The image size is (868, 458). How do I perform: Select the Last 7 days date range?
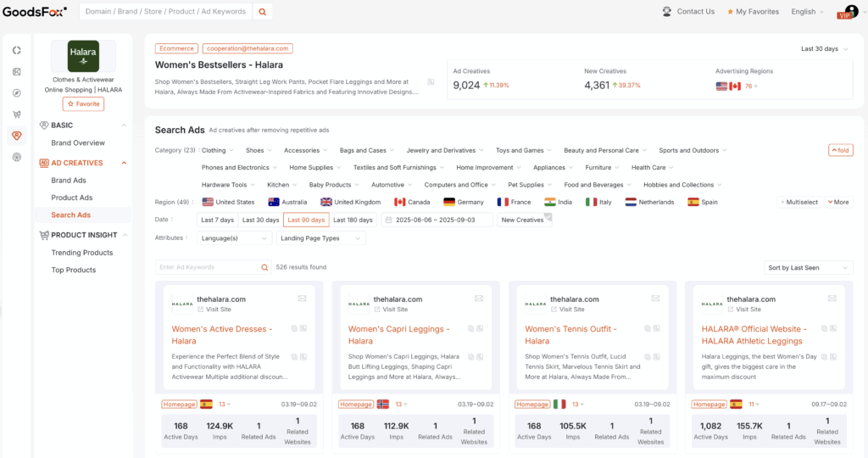218,220
